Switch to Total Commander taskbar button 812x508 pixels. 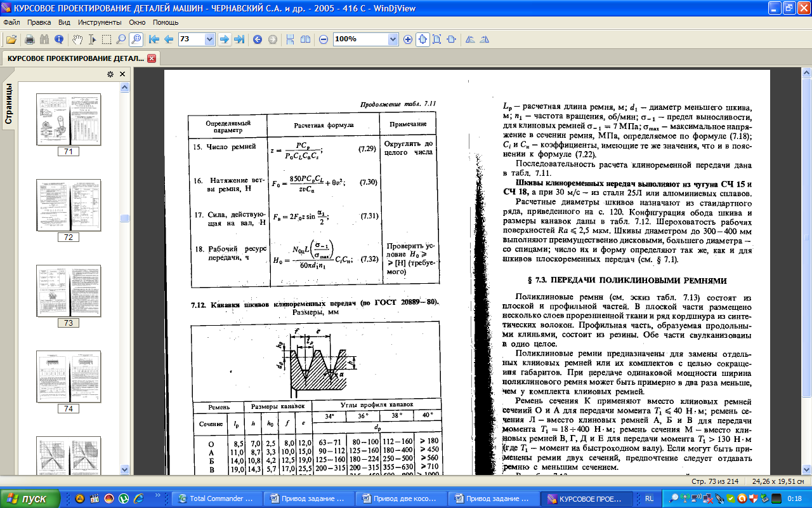[216, 499]
